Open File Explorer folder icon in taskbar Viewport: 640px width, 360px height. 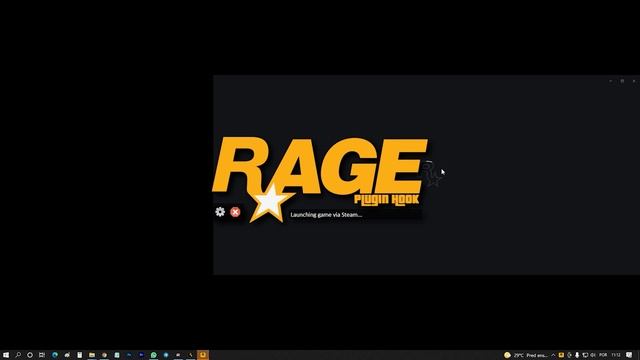[92, 355]
